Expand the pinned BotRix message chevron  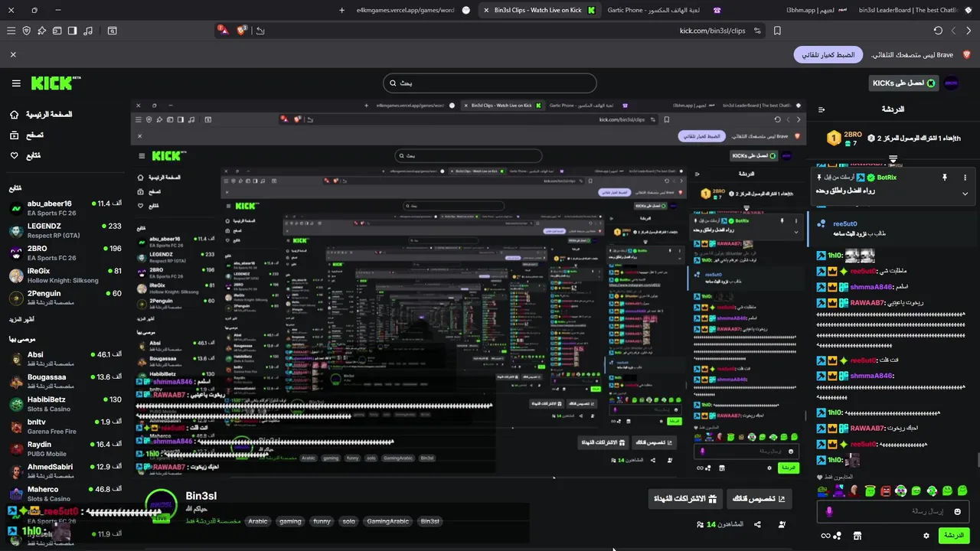(x=965, y=194)
